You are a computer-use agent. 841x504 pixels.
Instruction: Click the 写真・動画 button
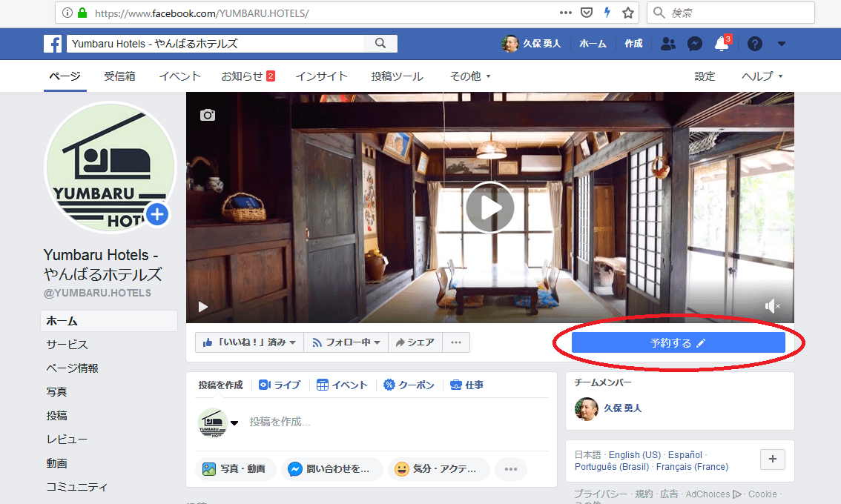[x=234, y=469]
